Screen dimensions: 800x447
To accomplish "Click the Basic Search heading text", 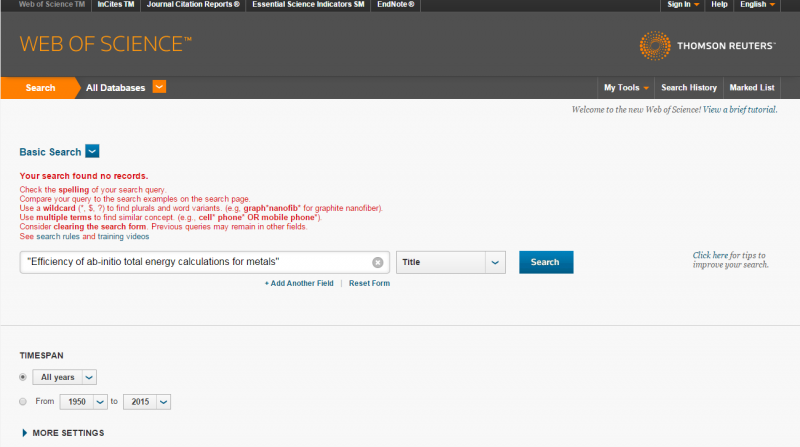I will tap(50, 152).
